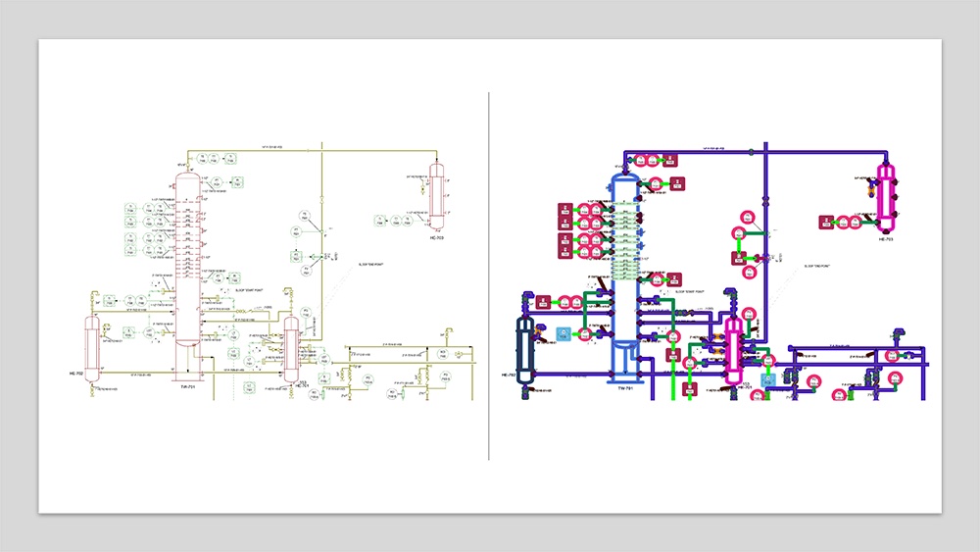Image resolution: width=980 pixels, height=552 pixels.
Task: Select the outlined TW-701 tower vessel
Action: (x=187, y=276)
